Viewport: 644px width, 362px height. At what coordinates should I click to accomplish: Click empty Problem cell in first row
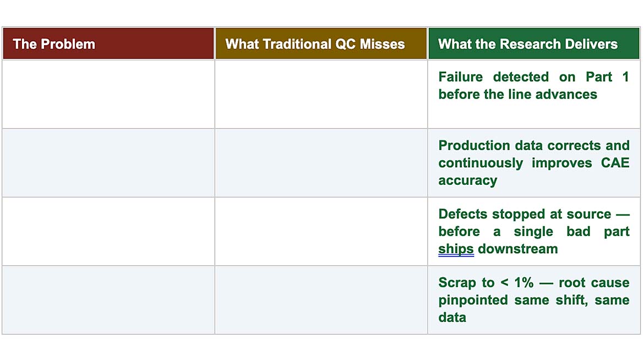pos(108,95)
